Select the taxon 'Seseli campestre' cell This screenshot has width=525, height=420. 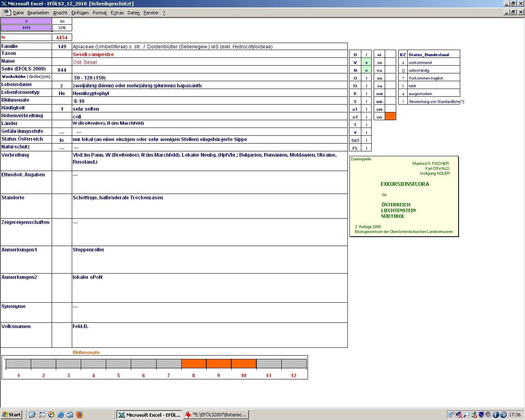point(210,54)
